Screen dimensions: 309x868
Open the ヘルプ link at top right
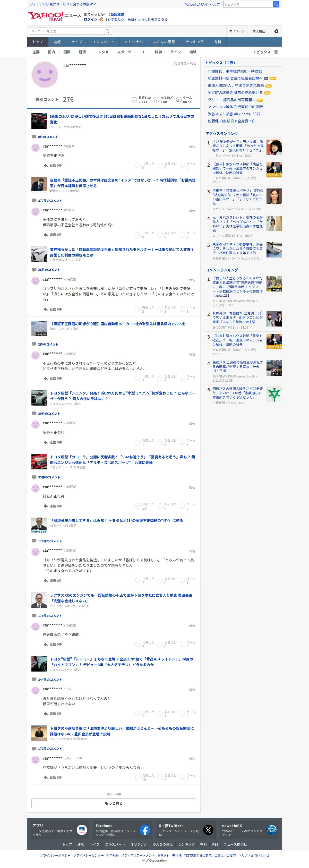tap(215, 4)
